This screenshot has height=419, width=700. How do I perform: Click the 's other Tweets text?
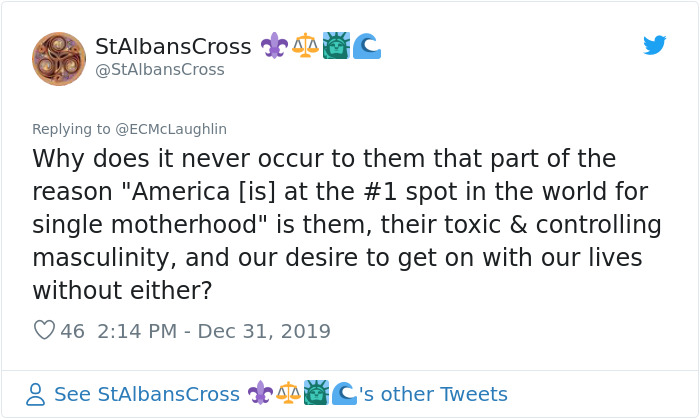click(433, 394)
